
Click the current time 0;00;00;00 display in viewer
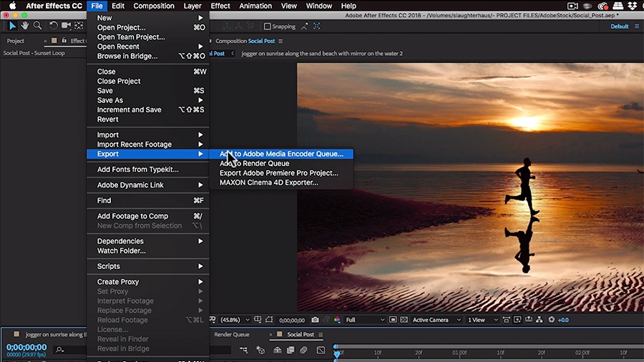pyautogui.click(x=292, y=320)
